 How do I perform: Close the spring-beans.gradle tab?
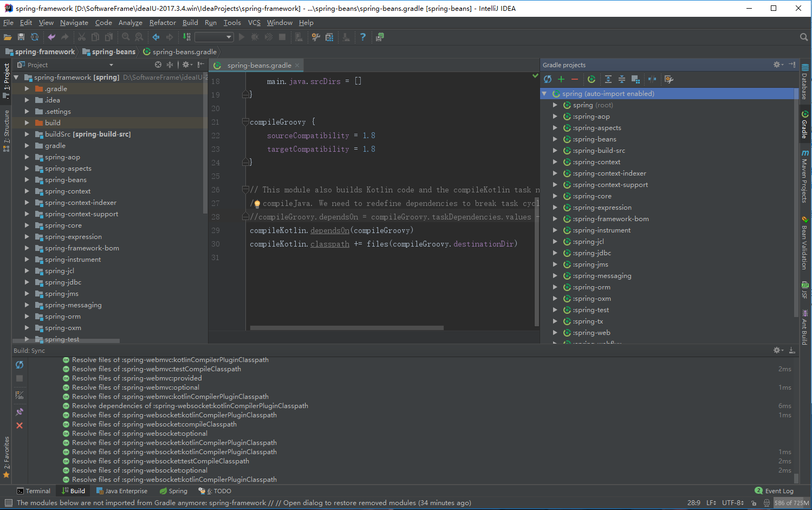(297, 65)
